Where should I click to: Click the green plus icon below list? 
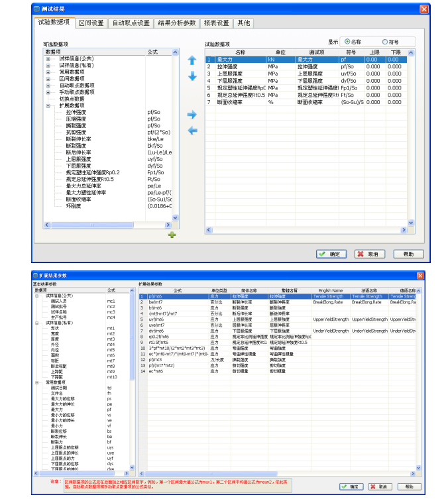click(172, 235)
